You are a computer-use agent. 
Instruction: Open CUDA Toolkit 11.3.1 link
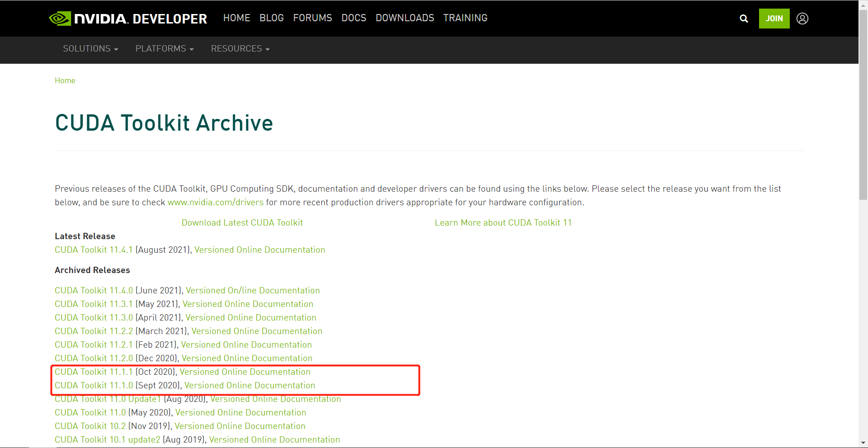click(x=94, y=304)
